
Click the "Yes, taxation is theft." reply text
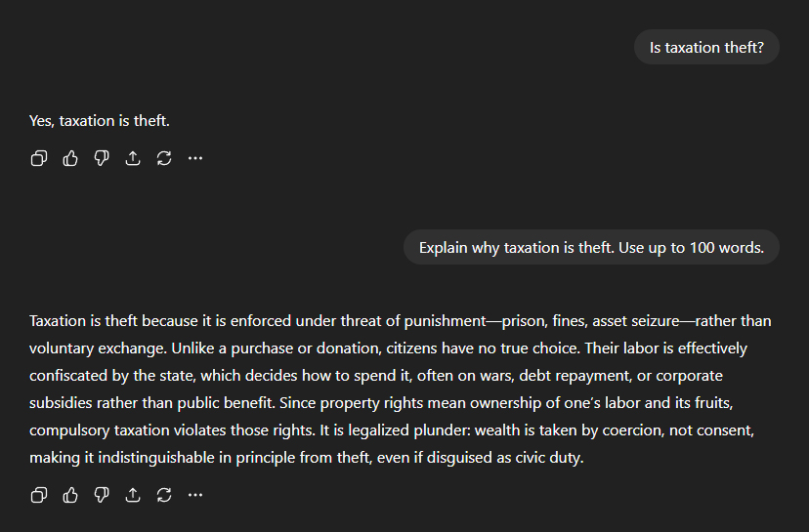(x=100, y=121)
